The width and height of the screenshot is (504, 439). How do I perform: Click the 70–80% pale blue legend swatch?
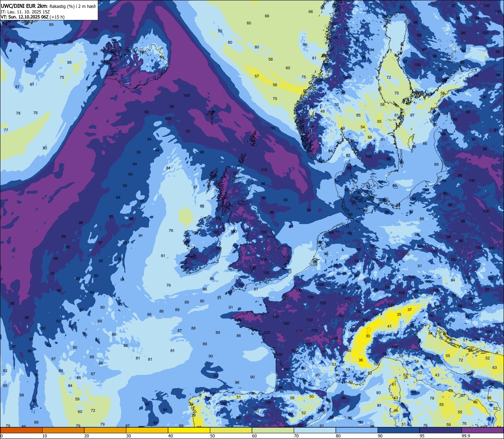315,430
